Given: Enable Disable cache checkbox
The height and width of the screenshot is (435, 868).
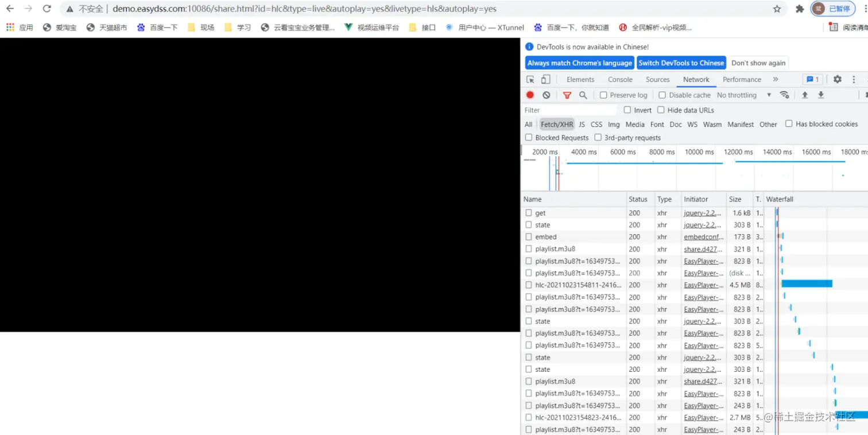Looking at the screenshot, I should [x=662, y=95].
